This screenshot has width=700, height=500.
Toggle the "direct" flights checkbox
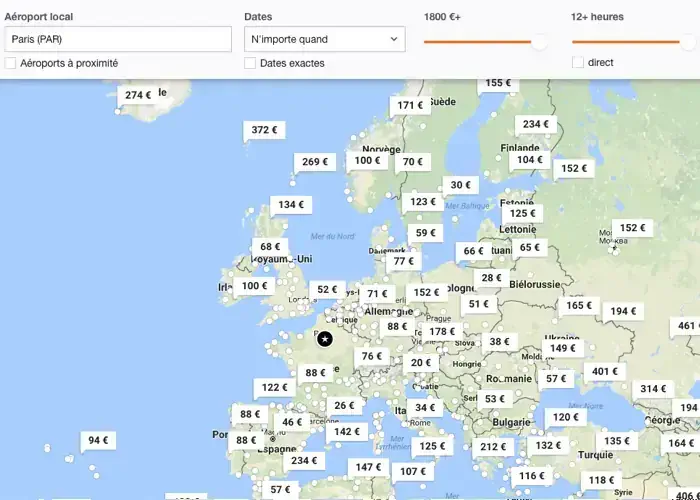coord(578,62)
